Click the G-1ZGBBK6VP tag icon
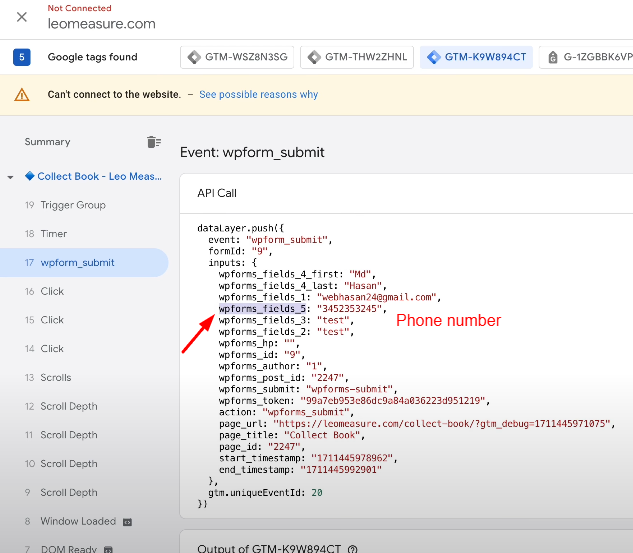Viewport: 633px width, 553px height. pyautogui.click(x=553, y=57)
